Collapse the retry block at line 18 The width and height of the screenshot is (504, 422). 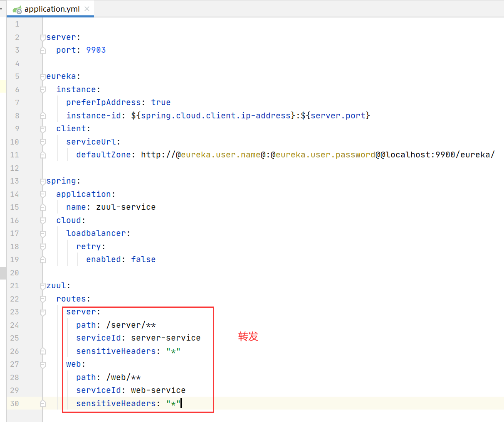tap(43, 247)
